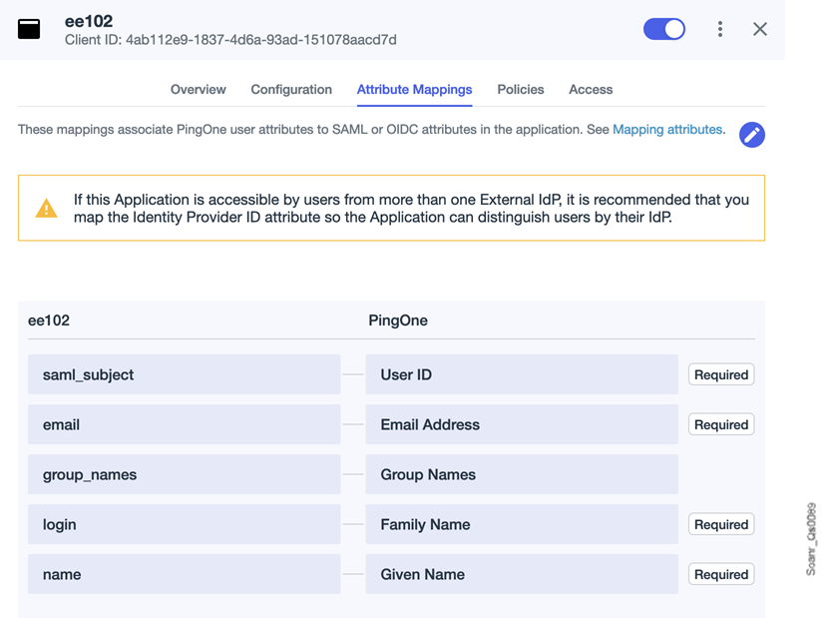This screenshot has height=618, width=840.
Task: Disable the ee102 application toggle
Action: click(664, 29)
